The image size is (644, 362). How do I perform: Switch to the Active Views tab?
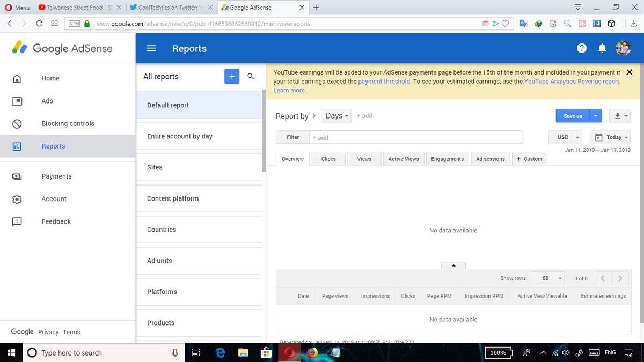point(404,159)
